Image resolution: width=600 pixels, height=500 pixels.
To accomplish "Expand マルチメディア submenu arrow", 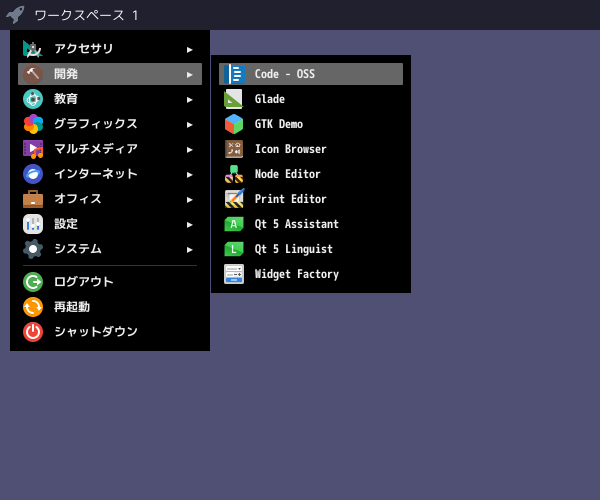I will [x=189, y=150].
